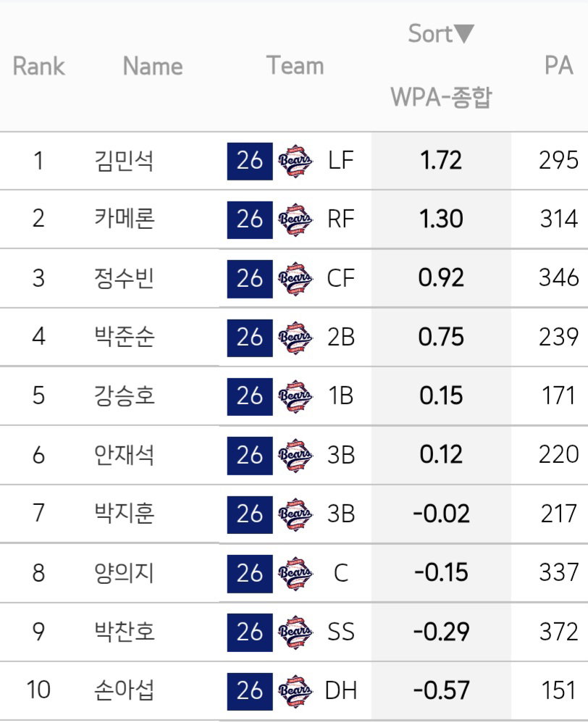Viewport: 588px width, 723px height.
Task: Select the 1.72 WPA value cell
Action: [441, 161]
